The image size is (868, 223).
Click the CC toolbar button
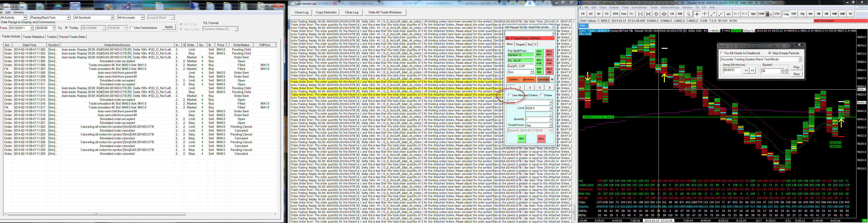[607, 14]
